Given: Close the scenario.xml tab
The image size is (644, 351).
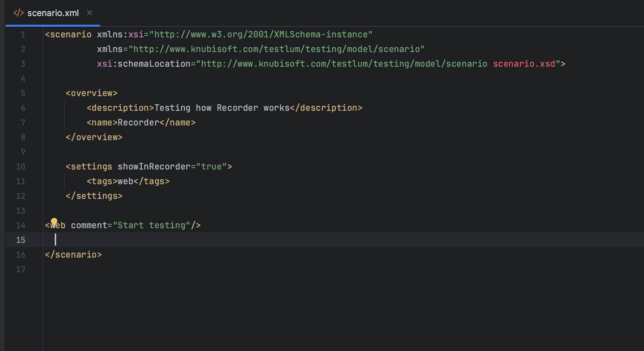Looking at the screenshot, I should (x=89, y=13).
